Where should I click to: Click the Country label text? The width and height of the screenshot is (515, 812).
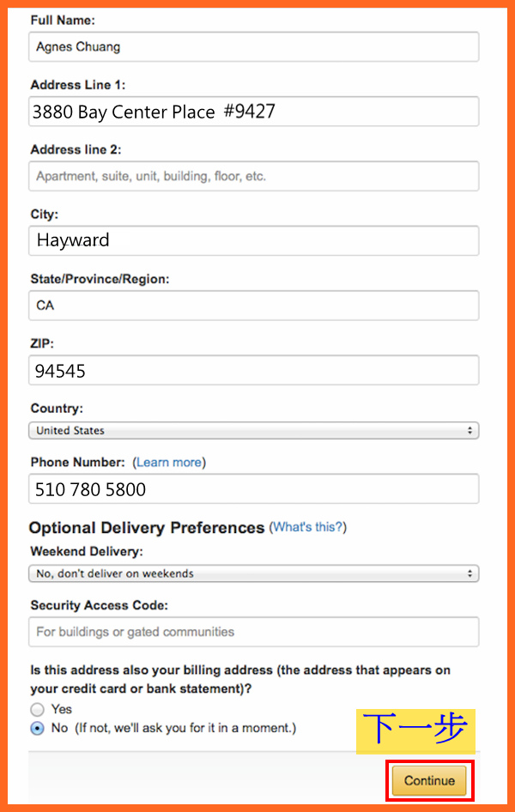tap(57, 409)
